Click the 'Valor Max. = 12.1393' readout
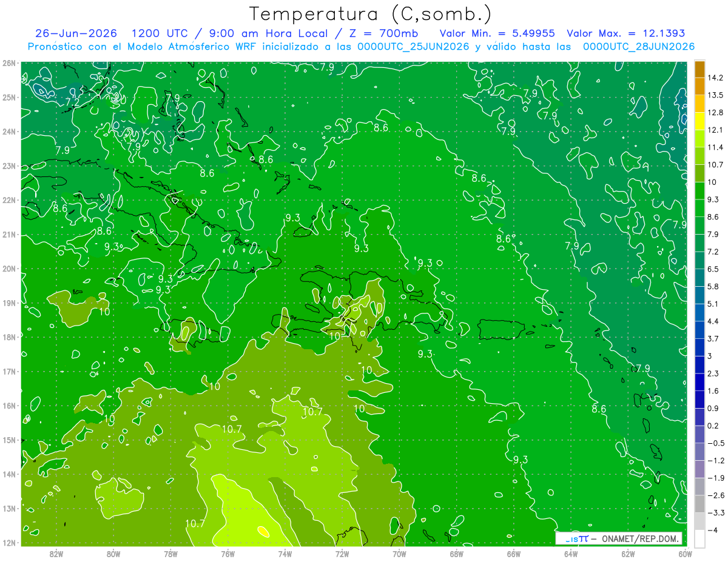Screen dimensions: 728x562 point(625,33)
